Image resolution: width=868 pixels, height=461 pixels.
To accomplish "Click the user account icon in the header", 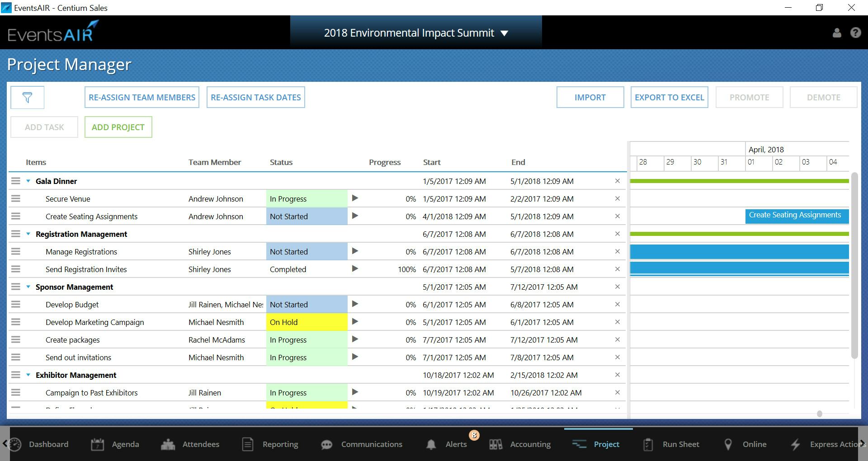I will click(x=837, y=33).
